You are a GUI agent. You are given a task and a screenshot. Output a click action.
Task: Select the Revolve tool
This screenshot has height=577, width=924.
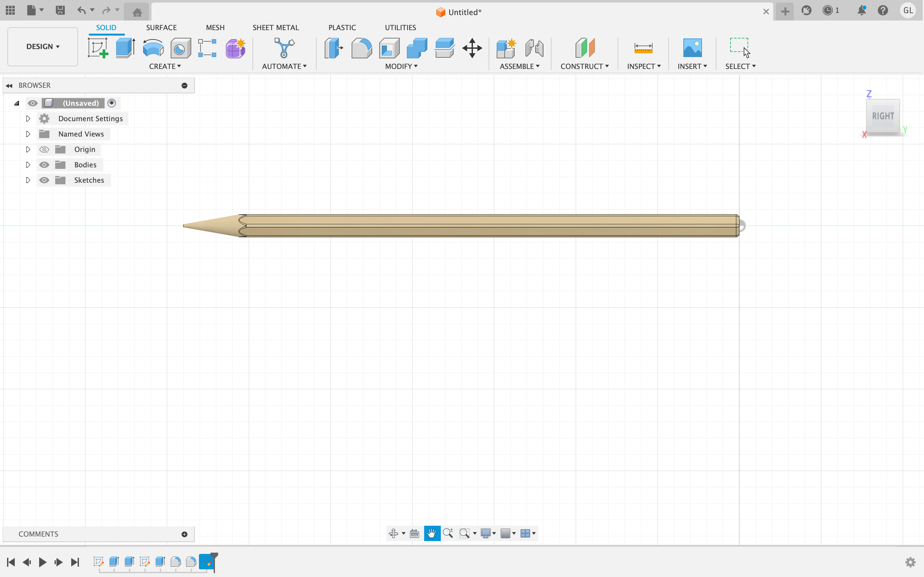pyautogui.click(x=153, y=48)
